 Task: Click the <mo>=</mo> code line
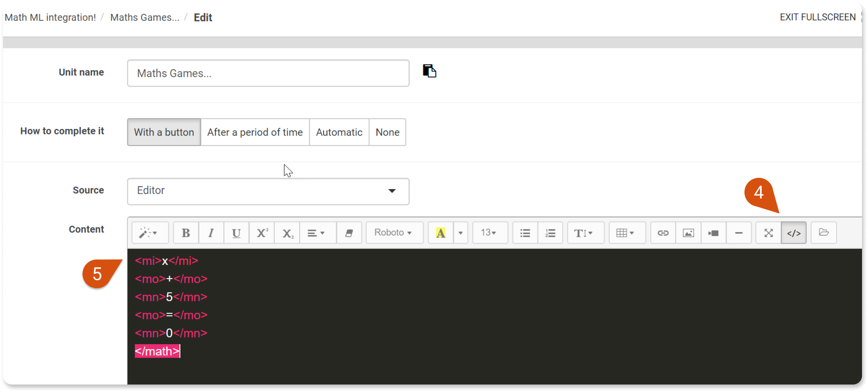tap(171, 315)
